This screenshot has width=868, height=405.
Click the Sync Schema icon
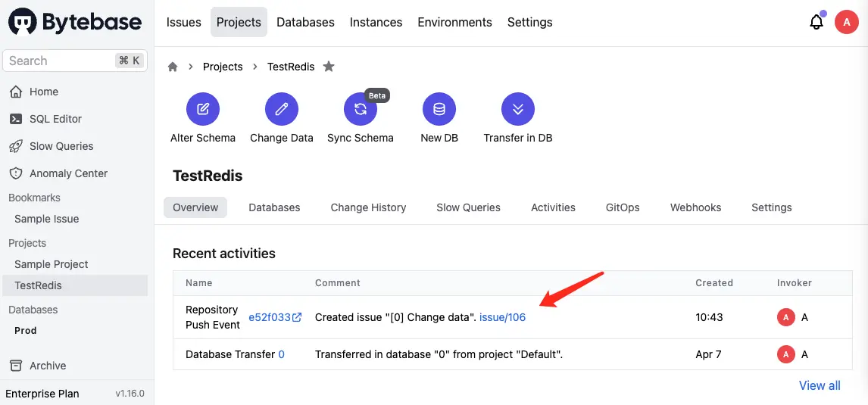(361, 109)
